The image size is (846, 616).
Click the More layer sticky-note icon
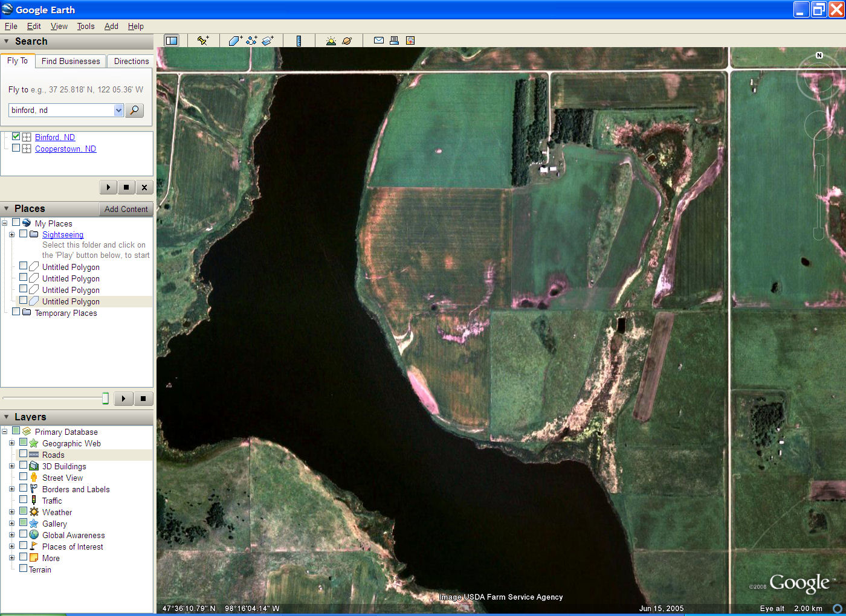pyautogui.click(x=34, y=558)
